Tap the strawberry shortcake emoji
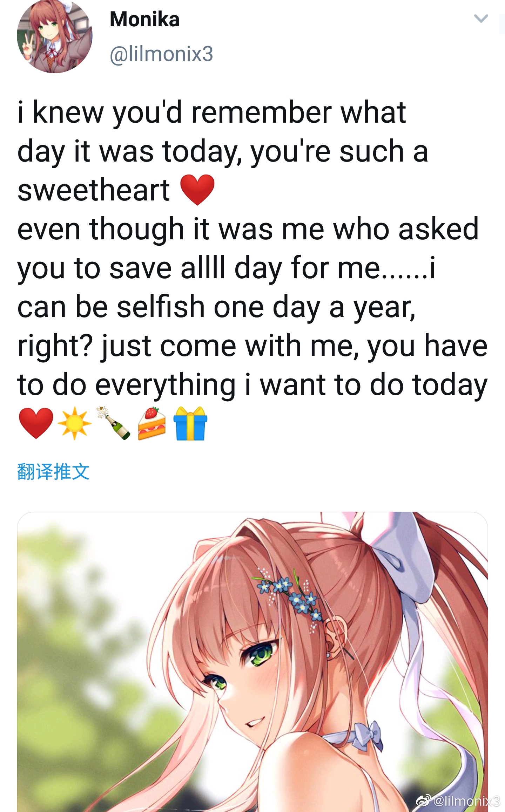This screenshot has width=505, height=812. click(151, 423)
